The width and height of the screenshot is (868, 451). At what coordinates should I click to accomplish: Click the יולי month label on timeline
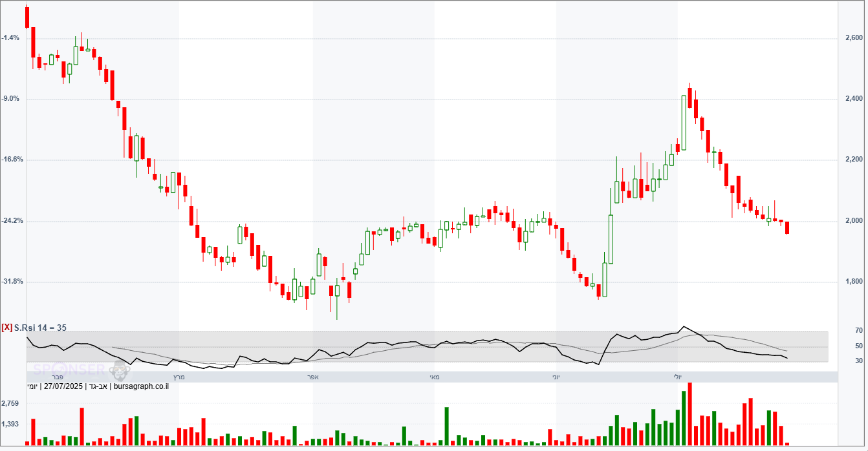pyautogui.click(x=678, y=376)
